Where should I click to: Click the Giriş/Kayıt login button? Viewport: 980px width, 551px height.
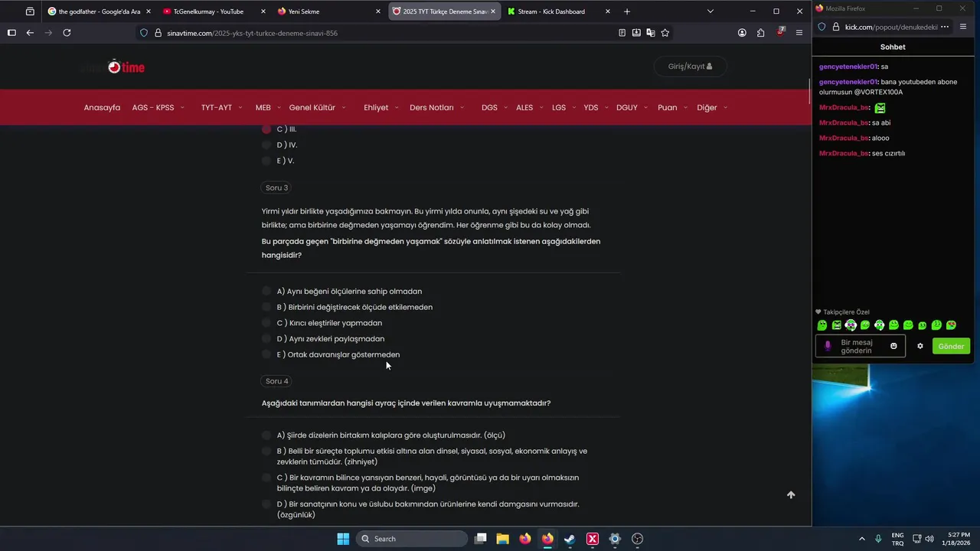click(x=690, y=67)
